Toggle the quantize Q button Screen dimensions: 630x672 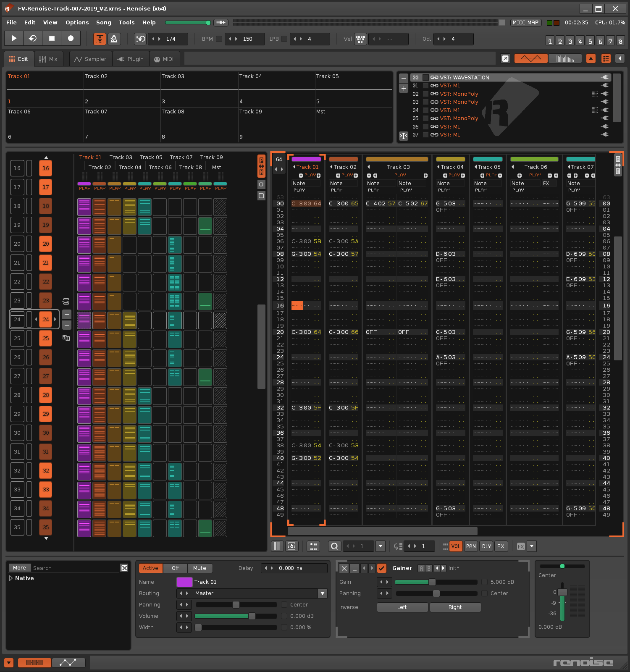[334, 546]
